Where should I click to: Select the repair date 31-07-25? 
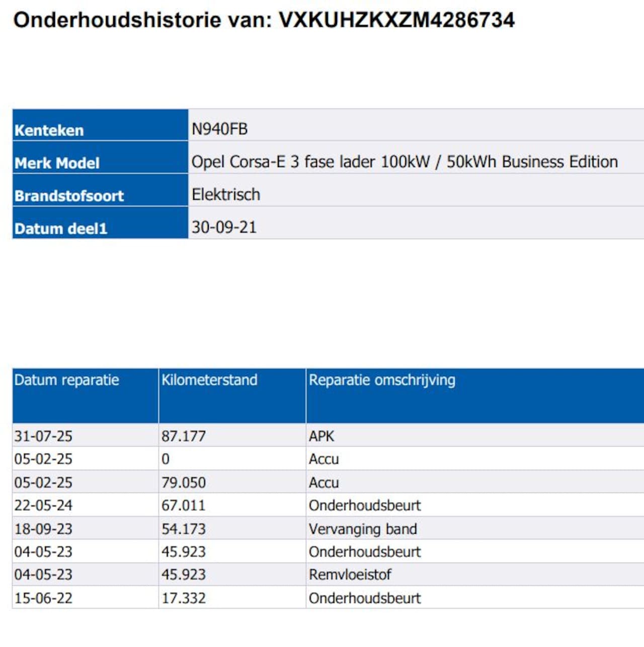point(43,436)
